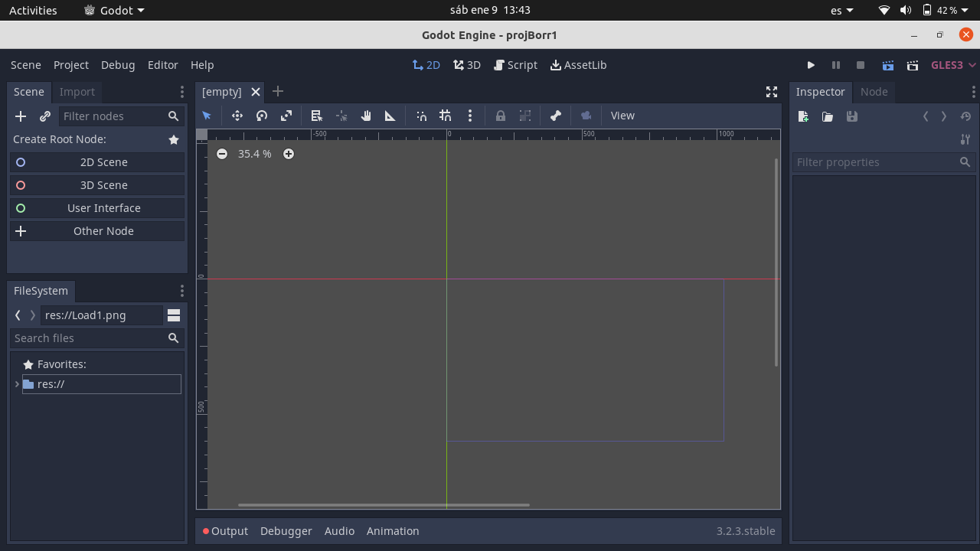Toggle FileSystem split view mode
Screen dimensions: 980x551
(174, 315)
